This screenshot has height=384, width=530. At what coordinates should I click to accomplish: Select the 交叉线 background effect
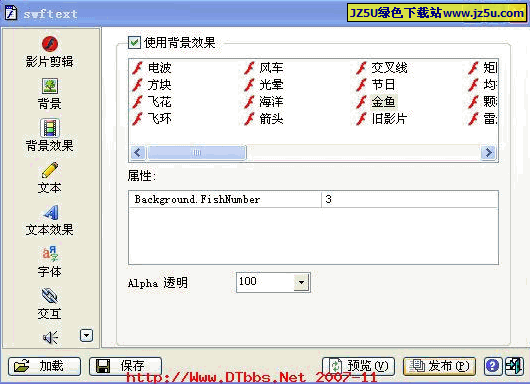tap(389, 68)
